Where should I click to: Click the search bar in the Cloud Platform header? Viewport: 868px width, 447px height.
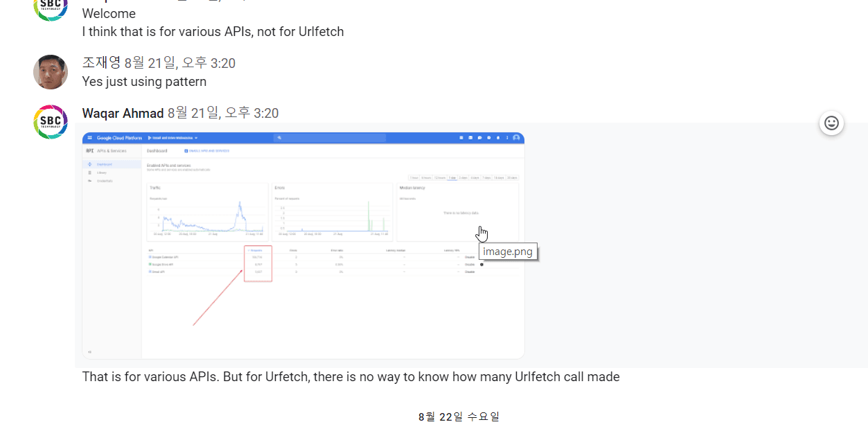pos(329,138)
